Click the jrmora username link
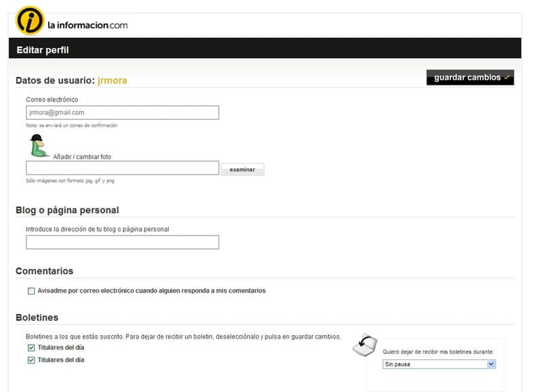The width and height of the screenshot is (542, 392). point(112,81)
